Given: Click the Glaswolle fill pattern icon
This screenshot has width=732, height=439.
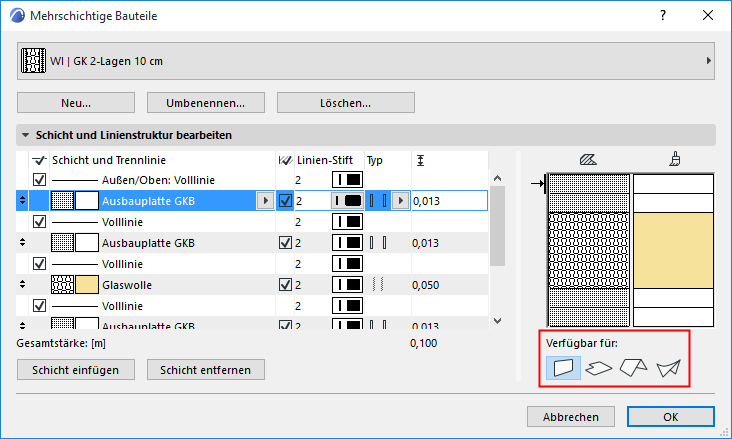Looking at the screenshot, I should pyautogui.click(x=62, y=285).
